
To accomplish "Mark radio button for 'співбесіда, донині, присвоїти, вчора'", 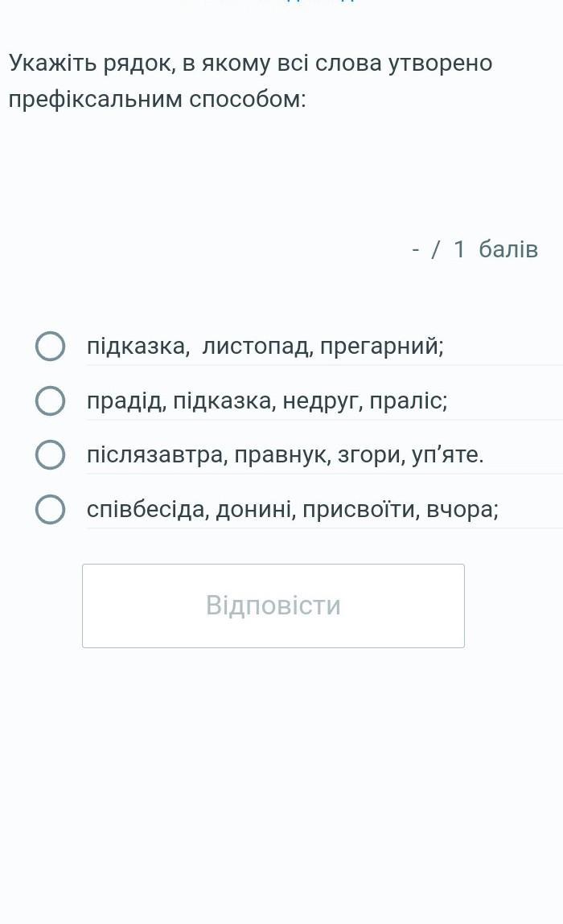I will [x=50, y=509].
